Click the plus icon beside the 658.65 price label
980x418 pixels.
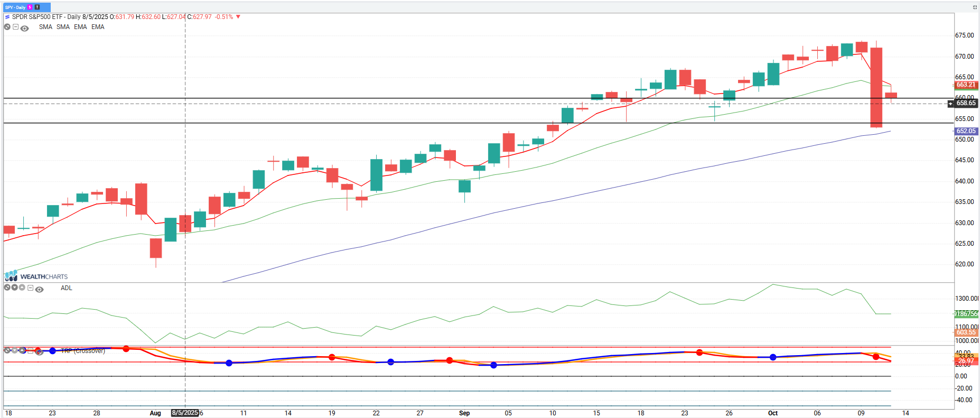951,104
